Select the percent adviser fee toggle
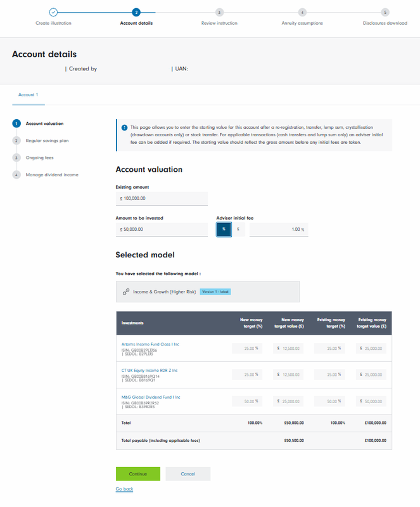The image size is (420, 507). coord(224,229)
